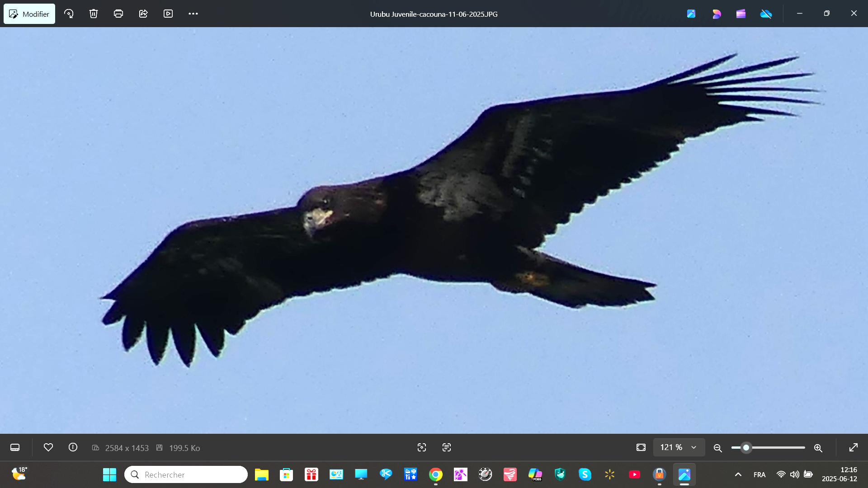This screenshot has height=488, width=868.
Task: Open the share icon
Action: pyautogui.click(x=143, y=14)
